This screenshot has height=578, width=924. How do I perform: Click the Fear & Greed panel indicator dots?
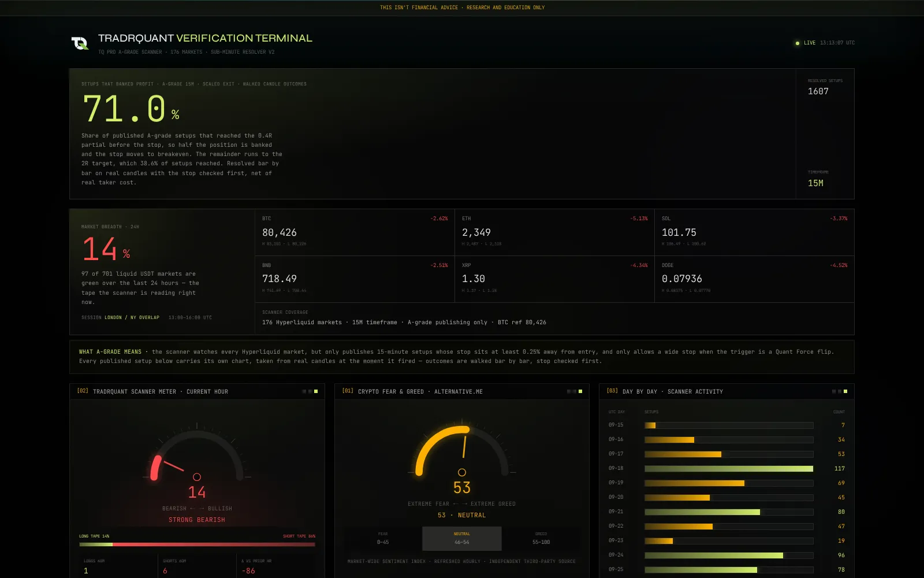coord(575,391)
